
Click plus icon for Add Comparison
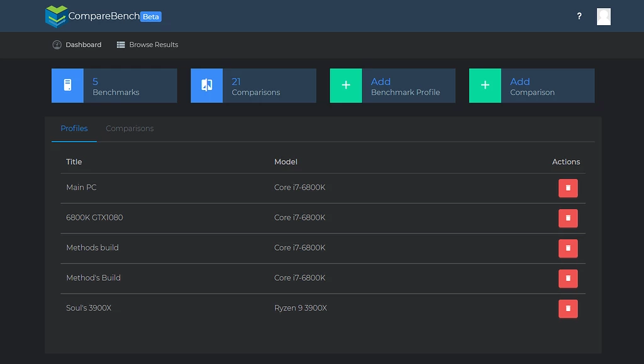(485, 86)
